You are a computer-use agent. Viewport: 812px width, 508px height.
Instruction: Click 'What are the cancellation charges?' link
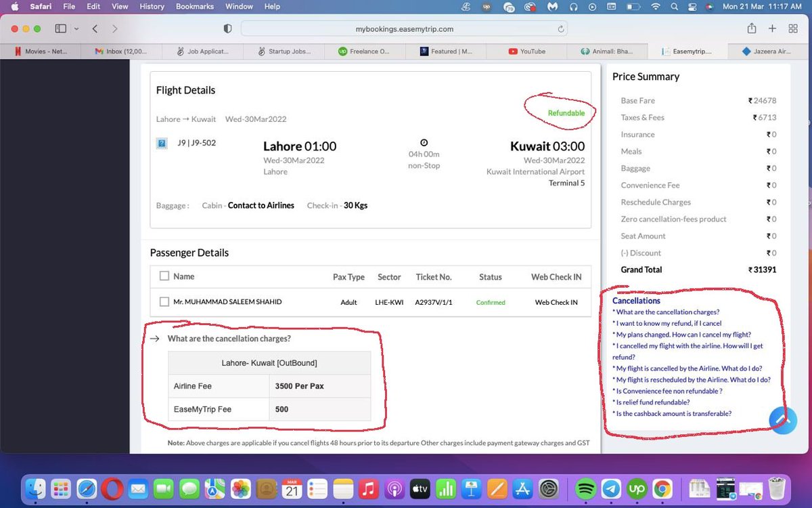click(x=666, y=312)
